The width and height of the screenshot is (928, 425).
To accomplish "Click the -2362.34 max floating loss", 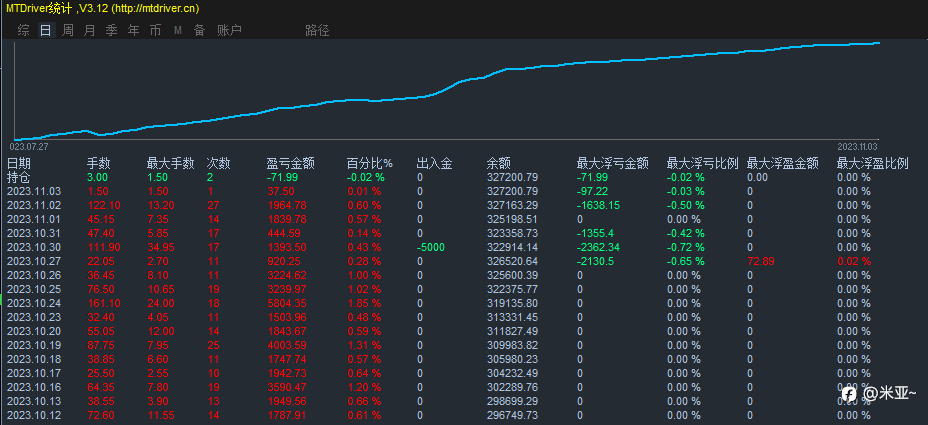I will tap(599, 247).
